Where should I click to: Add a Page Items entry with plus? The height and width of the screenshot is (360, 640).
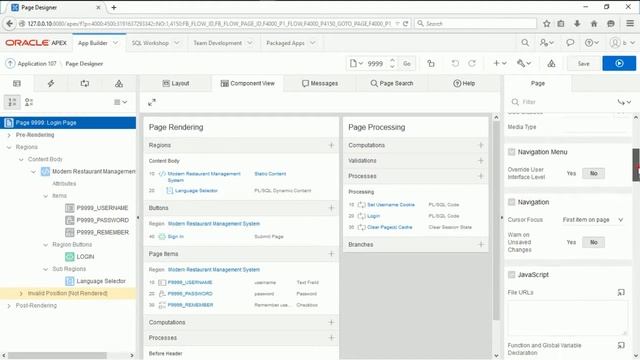331,253
